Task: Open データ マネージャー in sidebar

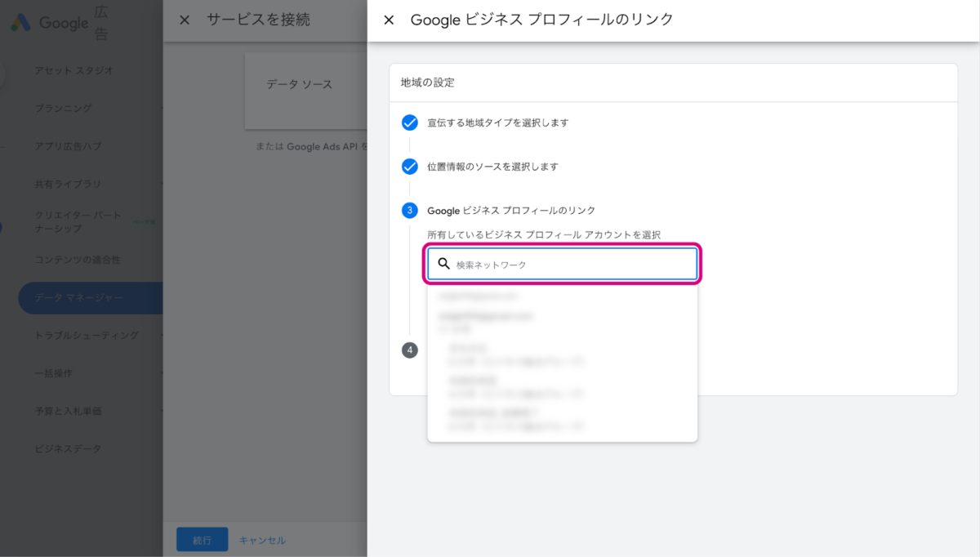Action: tap(79, 298)
